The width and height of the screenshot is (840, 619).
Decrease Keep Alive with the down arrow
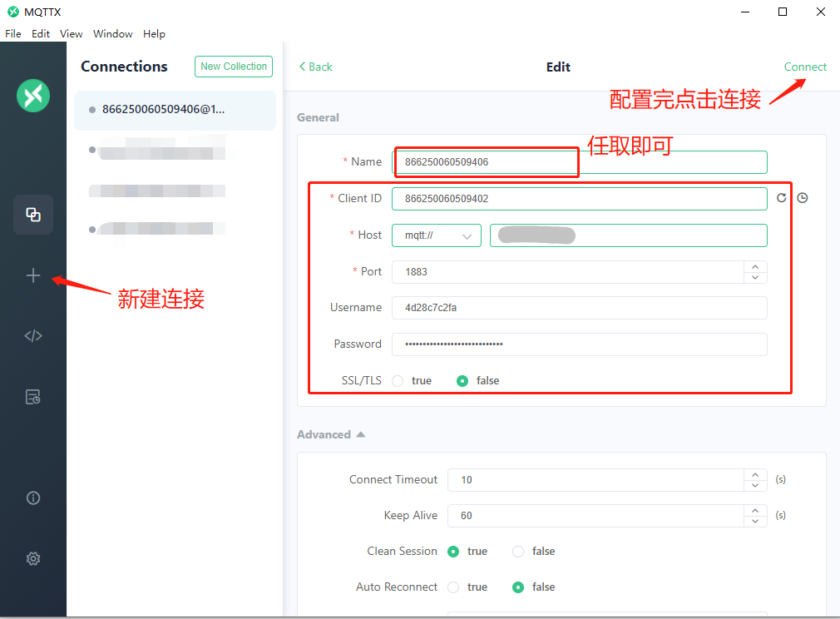click(755, 522)
